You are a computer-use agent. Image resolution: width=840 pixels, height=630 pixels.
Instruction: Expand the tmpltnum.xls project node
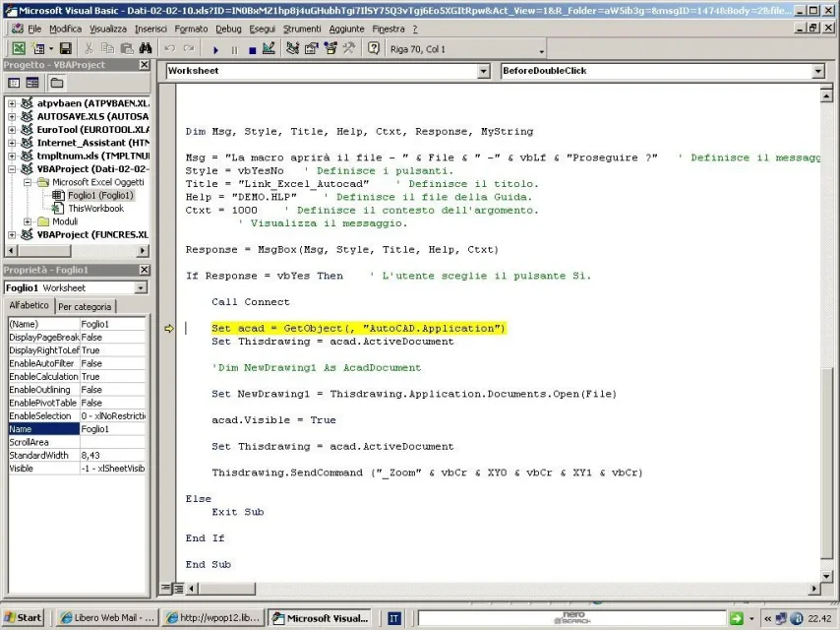pyautogui.click(x=12, y=157)
